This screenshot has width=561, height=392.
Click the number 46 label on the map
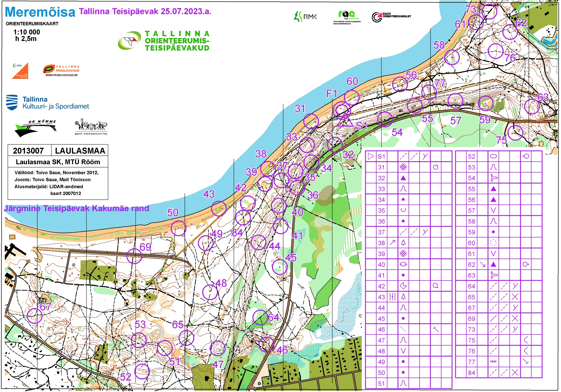(282, 350)
